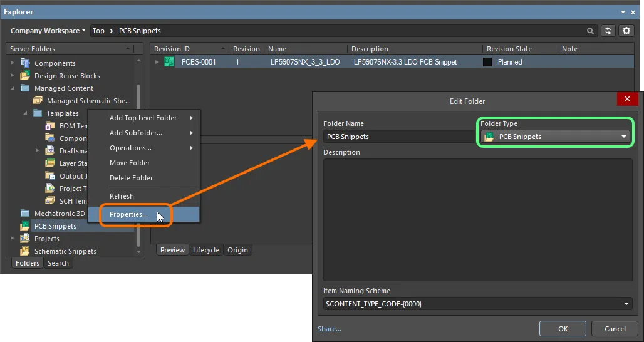Expand the Draftsman templates node
This screenshot has height=342, width=644.
click(38, 151)
